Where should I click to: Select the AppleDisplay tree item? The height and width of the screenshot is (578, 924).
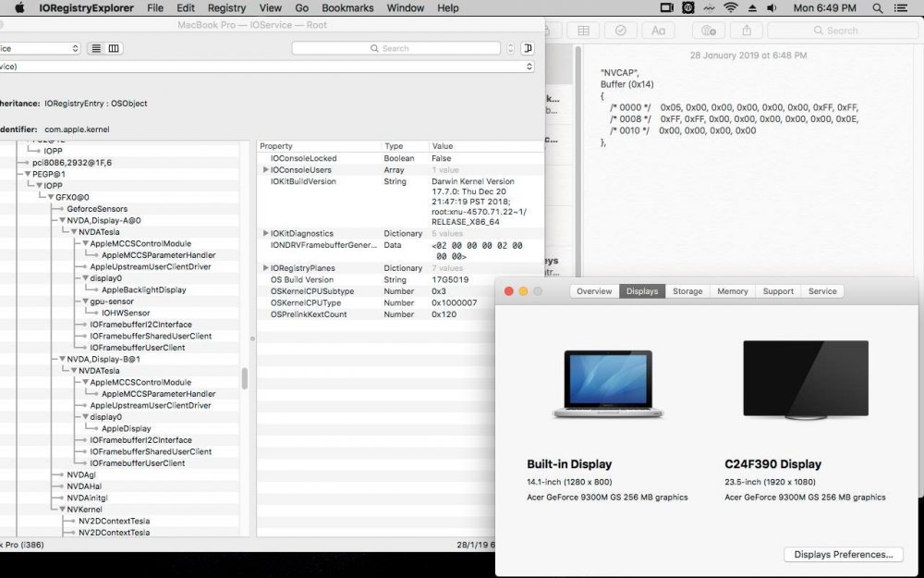click(x=126, y=428)
